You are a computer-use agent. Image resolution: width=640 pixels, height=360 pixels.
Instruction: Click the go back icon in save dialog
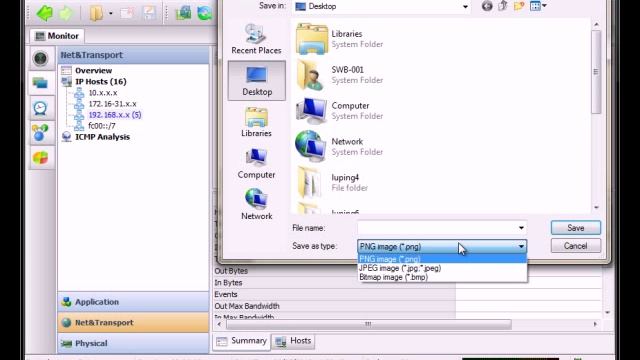point(487,6)
